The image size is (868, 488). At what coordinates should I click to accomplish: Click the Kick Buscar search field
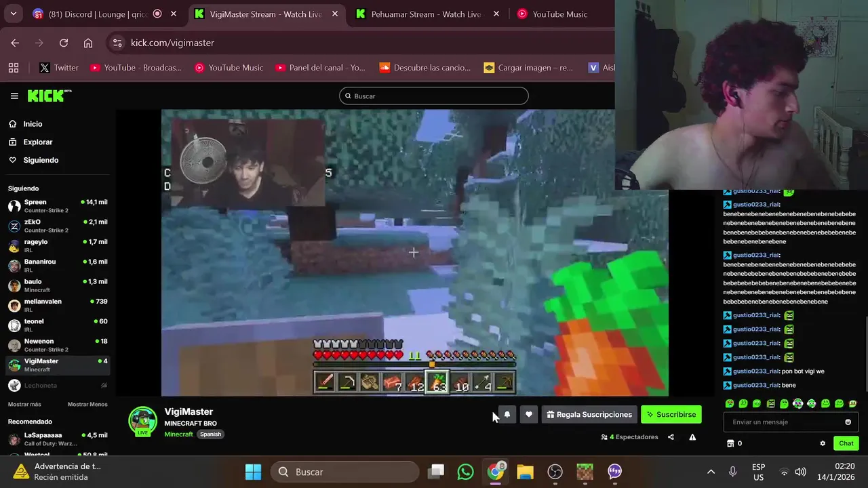point(434,96)
